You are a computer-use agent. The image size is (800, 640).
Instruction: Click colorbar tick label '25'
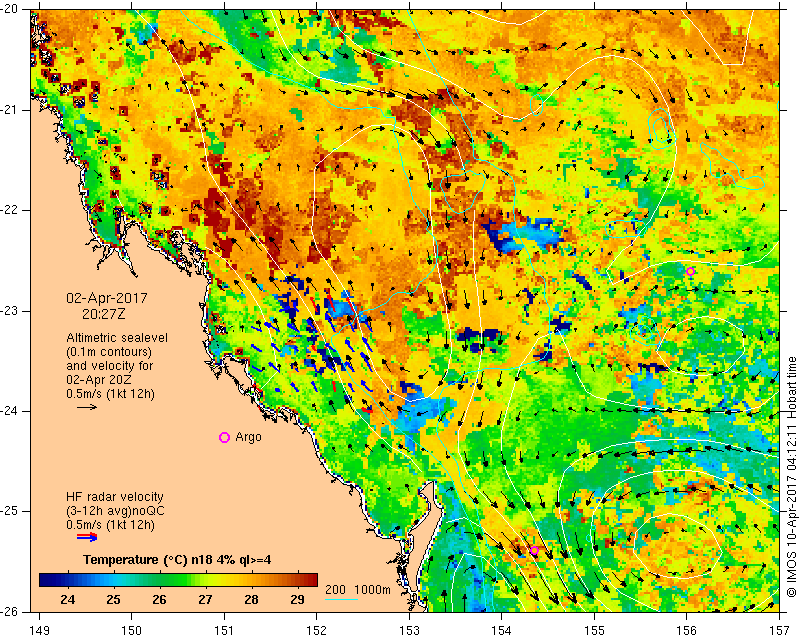click(x=113, y=599)
